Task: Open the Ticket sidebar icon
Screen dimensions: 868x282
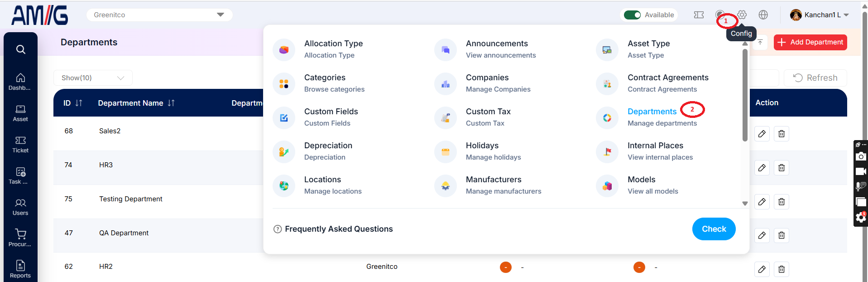Action: point(20,145)
